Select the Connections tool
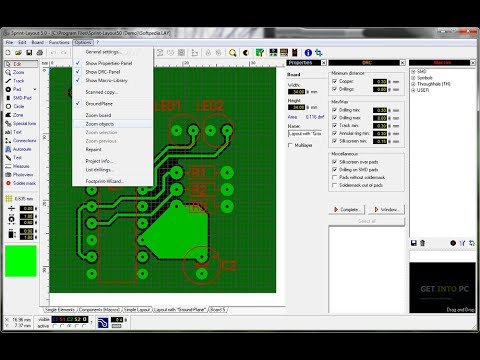This screenshot has width=480, height=360. pos(20,141)
